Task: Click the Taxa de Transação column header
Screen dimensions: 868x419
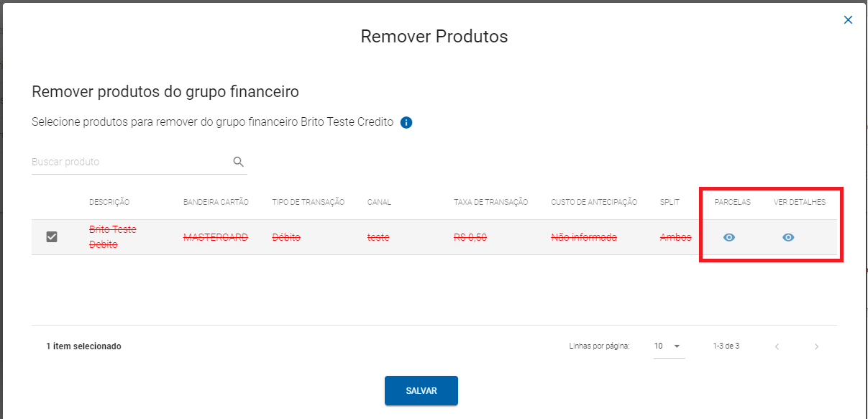Action: click(490, 202)
